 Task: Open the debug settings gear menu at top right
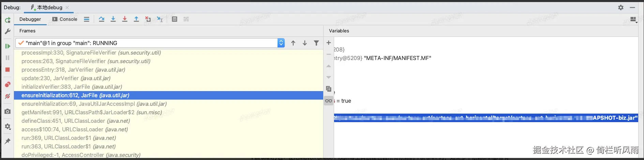click(621, 8)
